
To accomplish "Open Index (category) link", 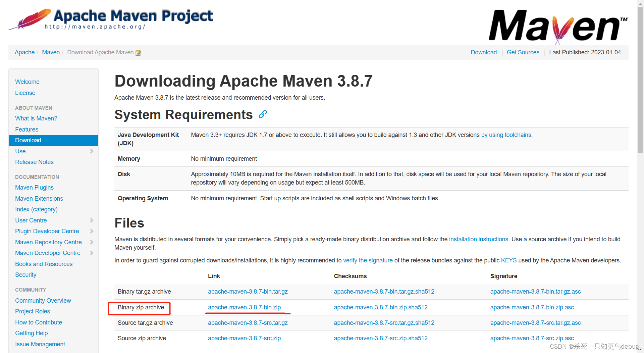I will (36, 209).
